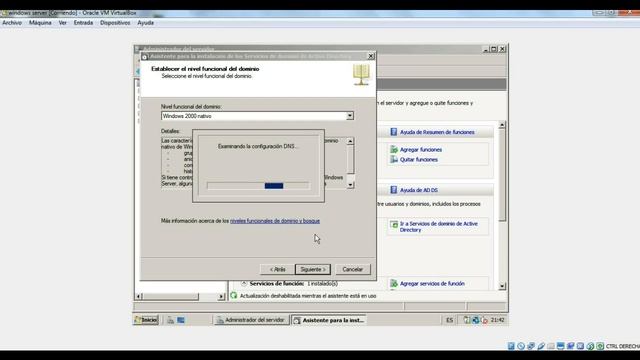Click the DNS examination progress bar

pyautogui.click(x=258, y=186)
